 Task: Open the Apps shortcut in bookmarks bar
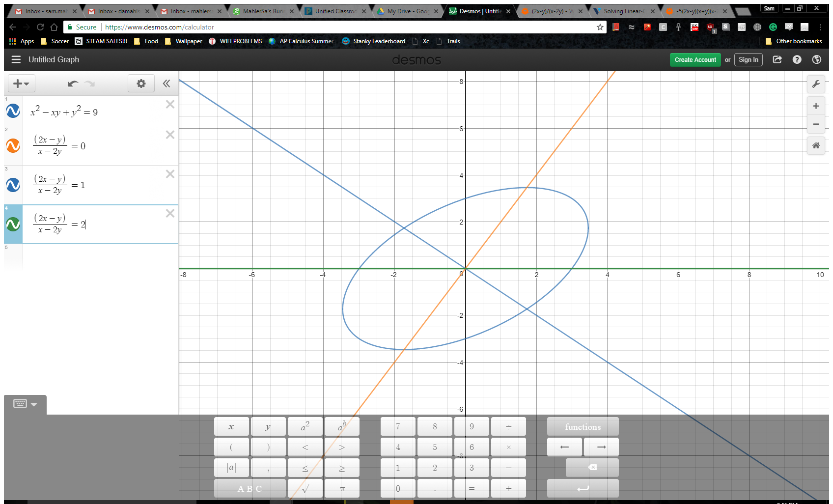tap(22, 41)
